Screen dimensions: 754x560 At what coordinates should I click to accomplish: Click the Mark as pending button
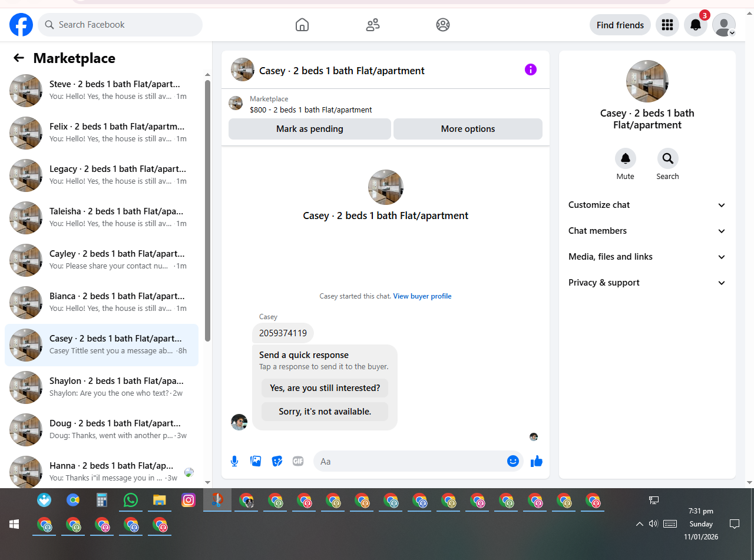pyautogui.click(x=310, y=129)
